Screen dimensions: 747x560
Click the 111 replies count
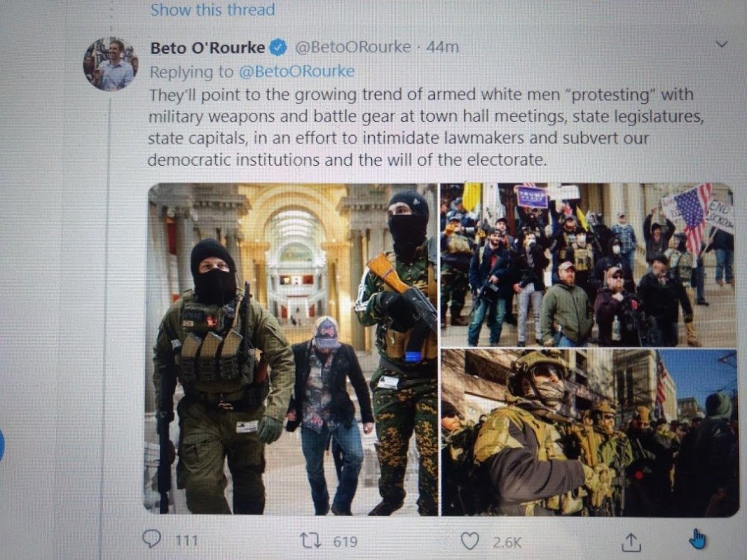click(186, 541)
